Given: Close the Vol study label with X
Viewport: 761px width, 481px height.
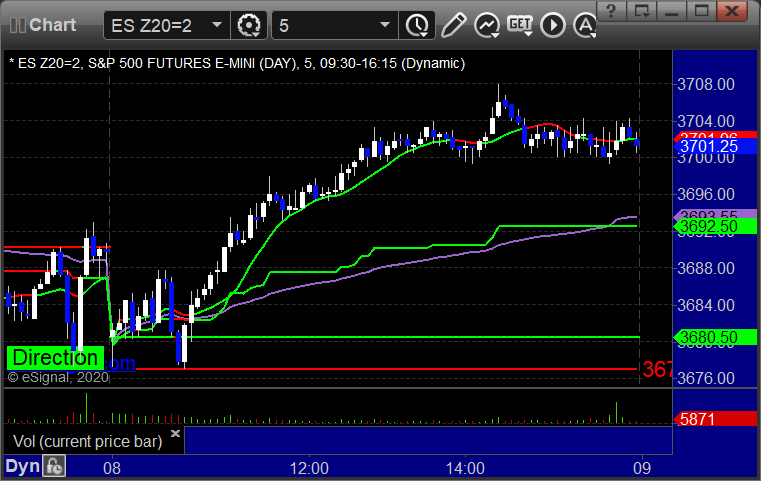Looking at the screenshot, I should (x=176, y=433).
